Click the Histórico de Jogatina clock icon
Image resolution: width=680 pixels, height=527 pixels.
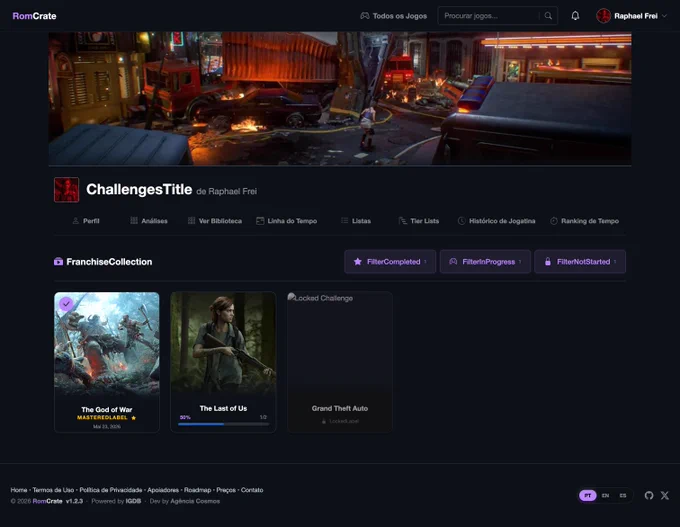(x=461, y=221)
